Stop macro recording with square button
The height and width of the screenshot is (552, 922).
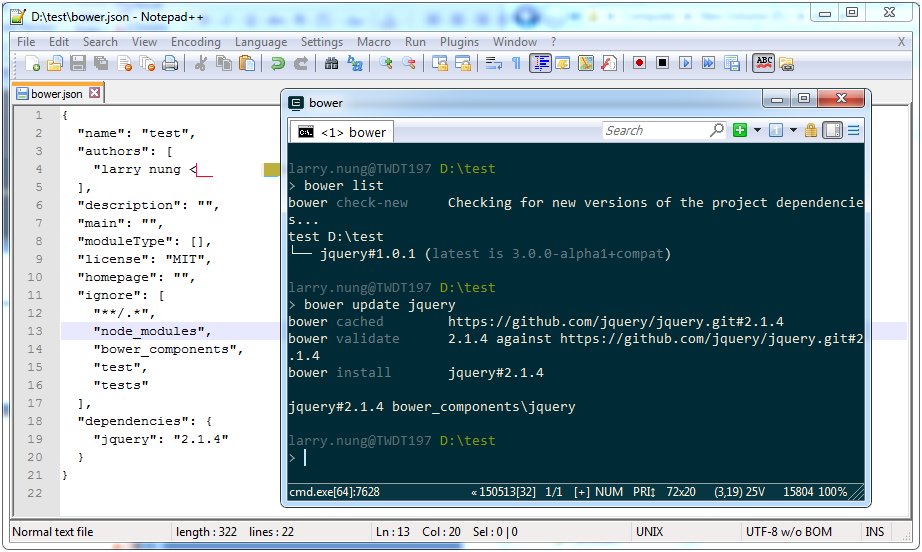663,63
